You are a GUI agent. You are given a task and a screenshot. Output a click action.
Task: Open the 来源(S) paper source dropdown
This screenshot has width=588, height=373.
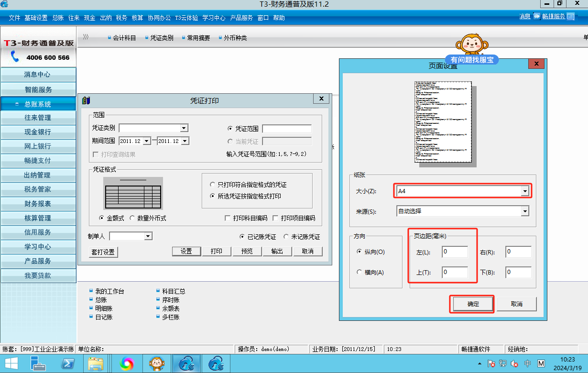pos(525,211)
